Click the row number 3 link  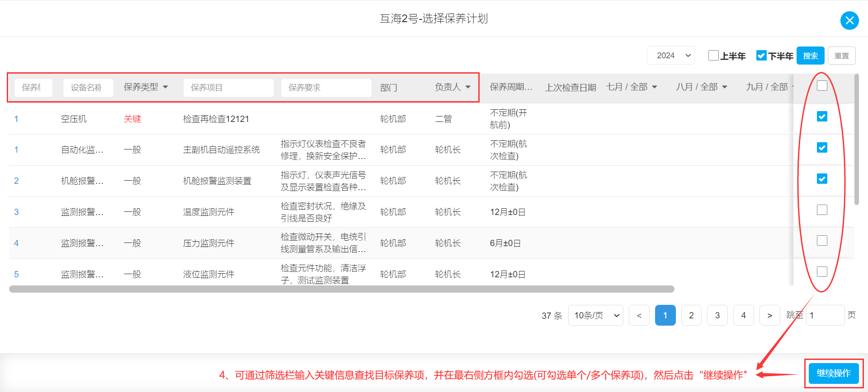(16, 212)
